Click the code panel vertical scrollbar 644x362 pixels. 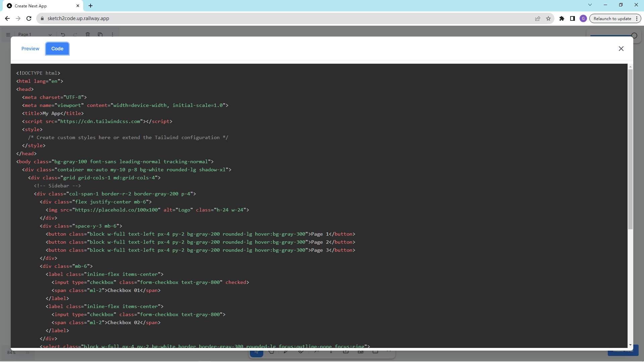[630, 149]
